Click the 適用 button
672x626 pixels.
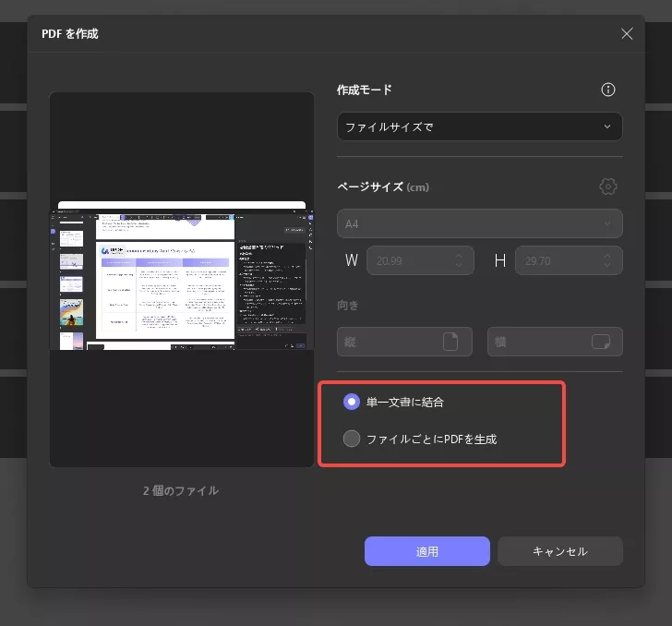click(x=426, y=551)
